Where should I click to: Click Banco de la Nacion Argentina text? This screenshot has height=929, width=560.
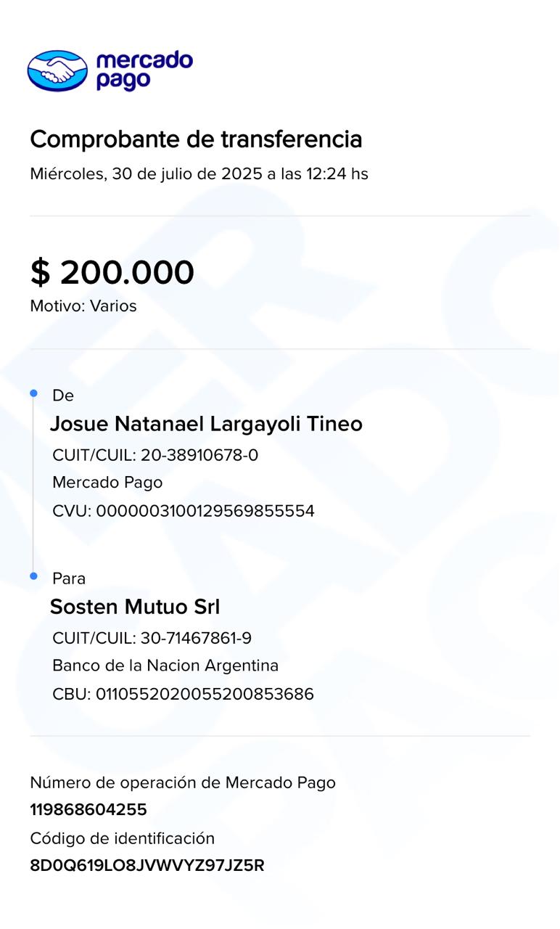165,666
